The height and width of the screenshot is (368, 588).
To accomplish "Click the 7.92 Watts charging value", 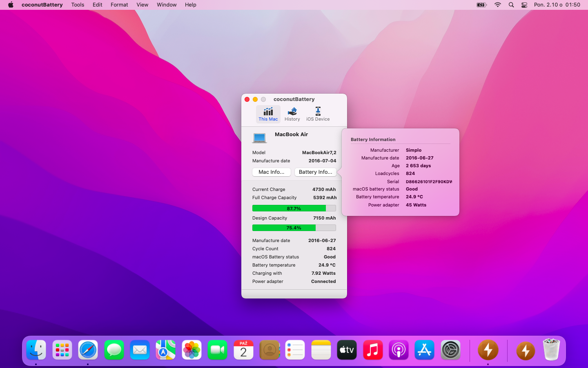I will pyautogui.click(x=323, y=273).
